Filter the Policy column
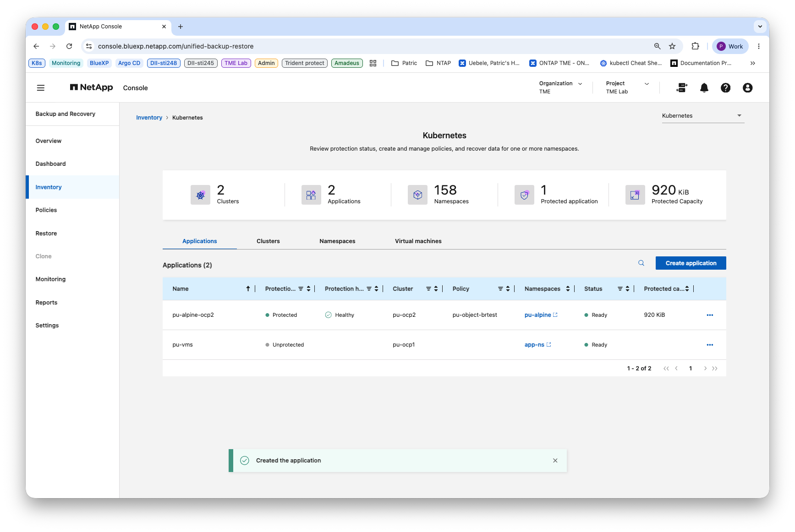 point(500,289)
